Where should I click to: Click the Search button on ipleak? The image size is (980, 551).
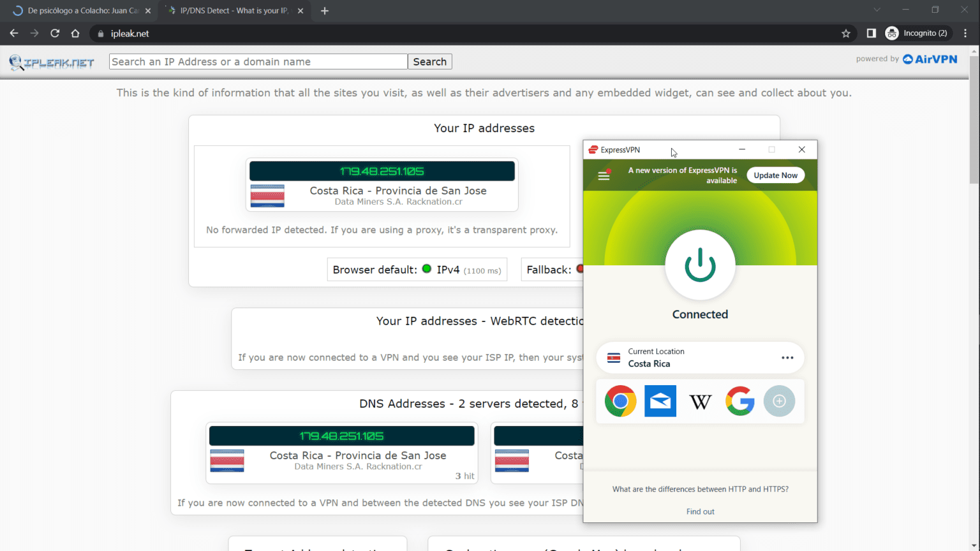pos(430,62)
